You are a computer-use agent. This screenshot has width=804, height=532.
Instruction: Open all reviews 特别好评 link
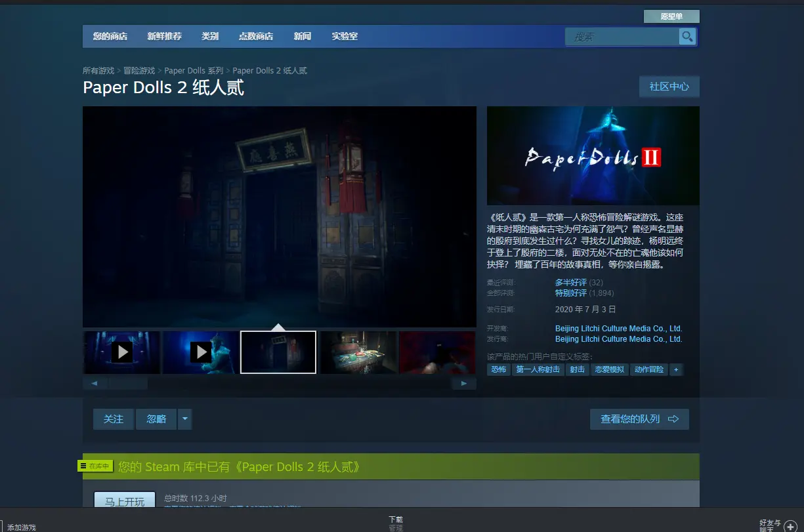[571, 293]
